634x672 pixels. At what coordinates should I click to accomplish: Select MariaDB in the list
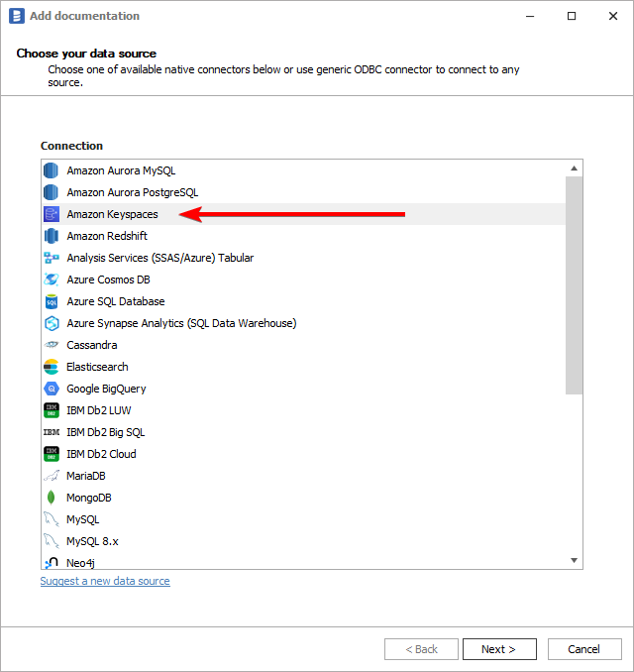86,476
